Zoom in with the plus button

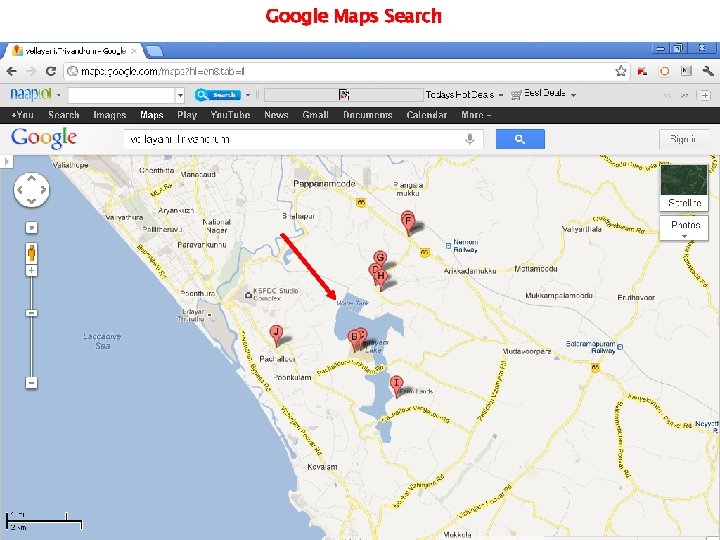click(31, 270)
